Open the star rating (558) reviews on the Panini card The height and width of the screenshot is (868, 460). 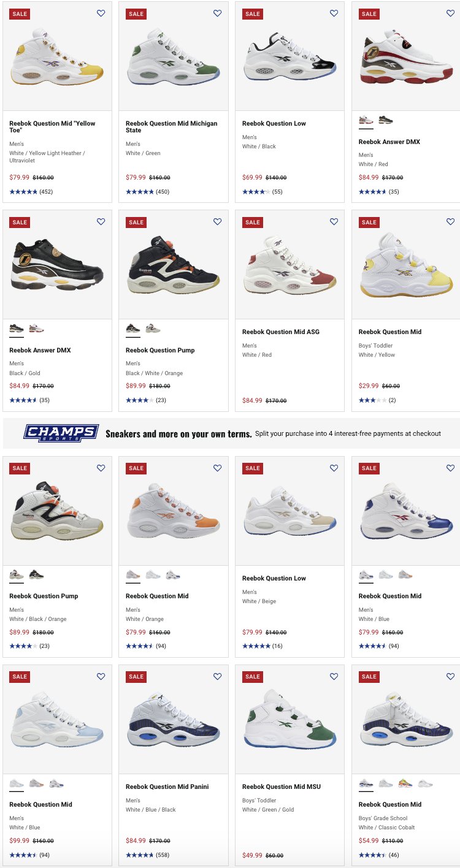coord(147,855)
